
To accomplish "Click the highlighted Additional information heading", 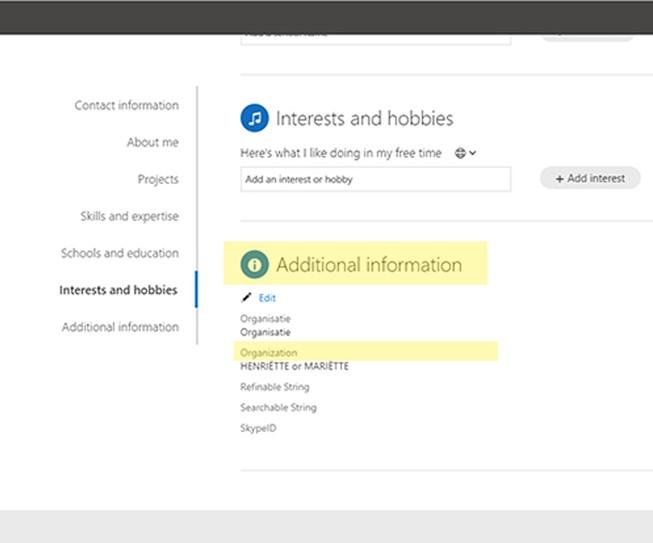I will [x=368, y=265].
